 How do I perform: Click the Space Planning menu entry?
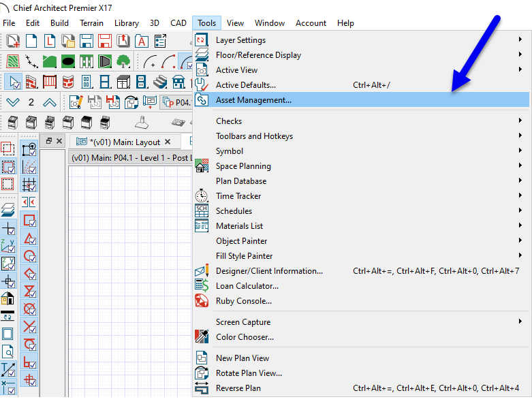(361, 166)
